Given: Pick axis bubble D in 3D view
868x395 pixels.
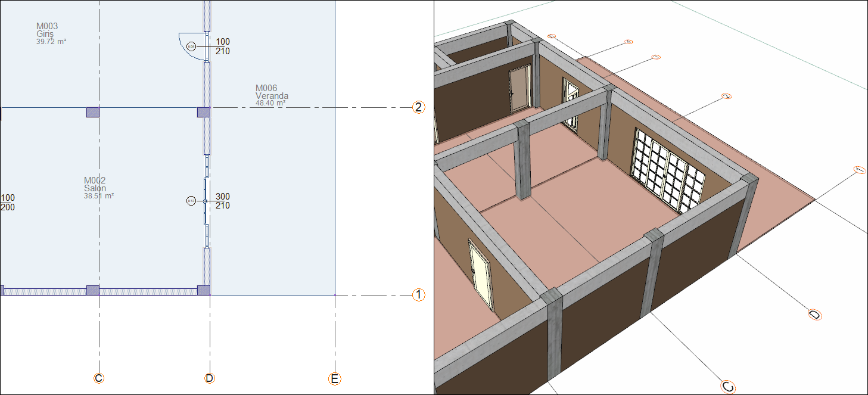Looking at the screenshot, I should [815, 314].
